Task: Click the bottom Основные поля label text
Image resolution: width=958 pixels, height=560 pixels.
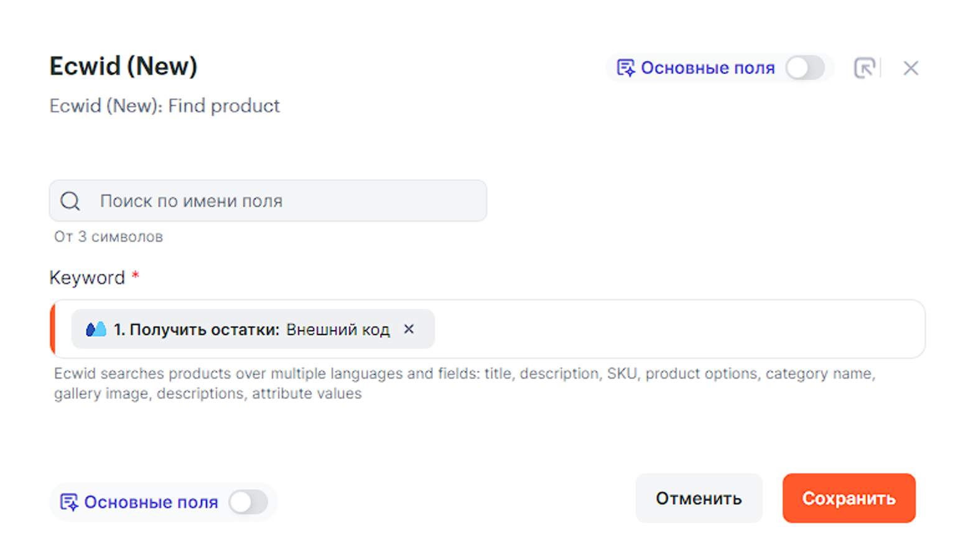Action: pyautogui.click(x=151, y=502)
